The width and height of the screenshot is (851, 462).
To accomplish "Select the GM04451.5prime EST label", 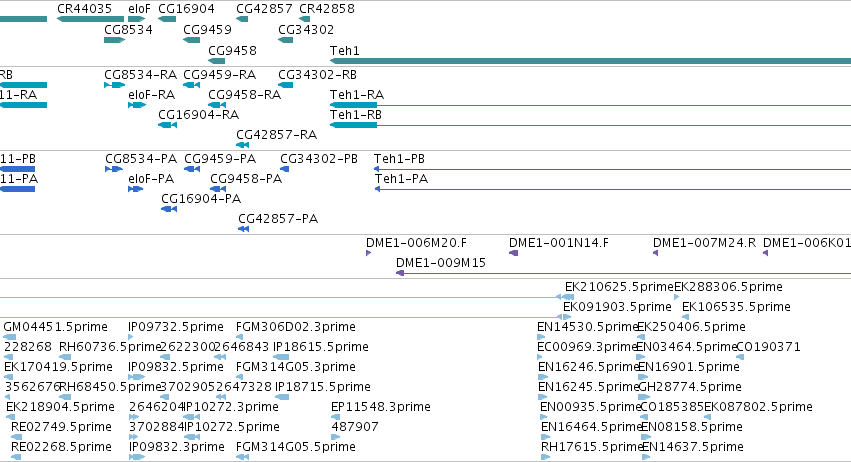I will pos(55,327).
